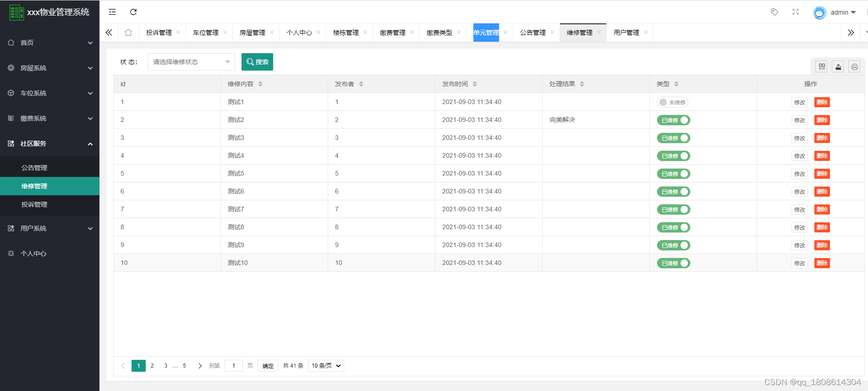
Task: Click the refresh icon in top bar
Action: (133, 12)
